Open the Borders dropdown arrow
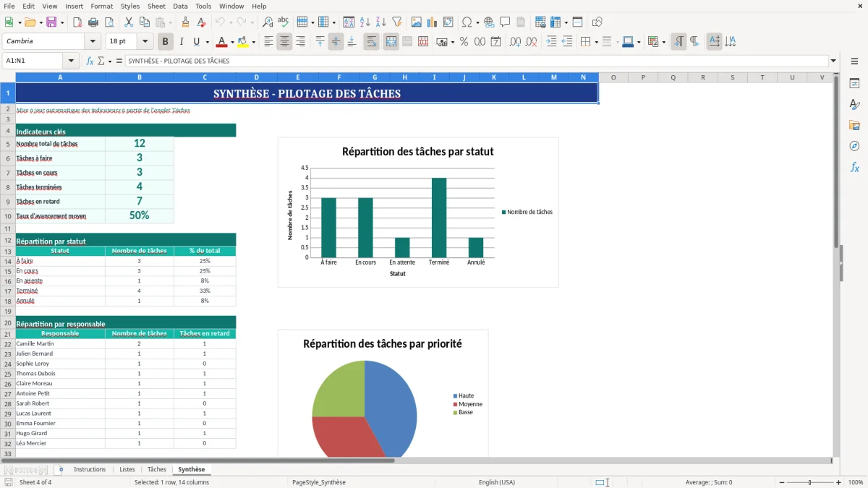The image size is (868, 488). pos(595,42)
